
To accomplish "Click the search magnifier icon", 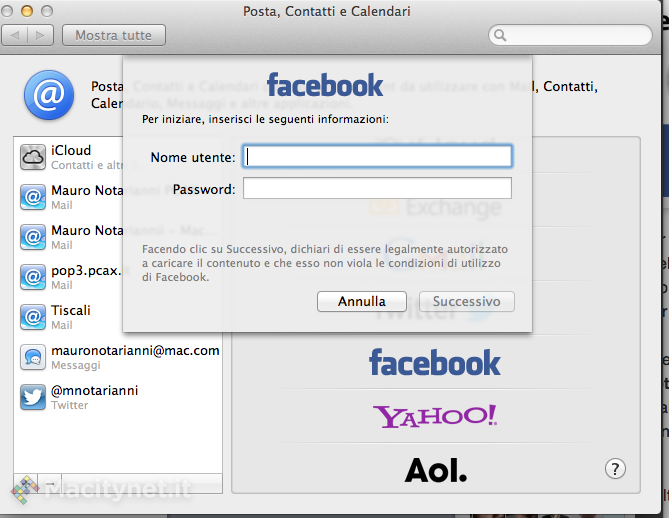I will pos(500,35).
